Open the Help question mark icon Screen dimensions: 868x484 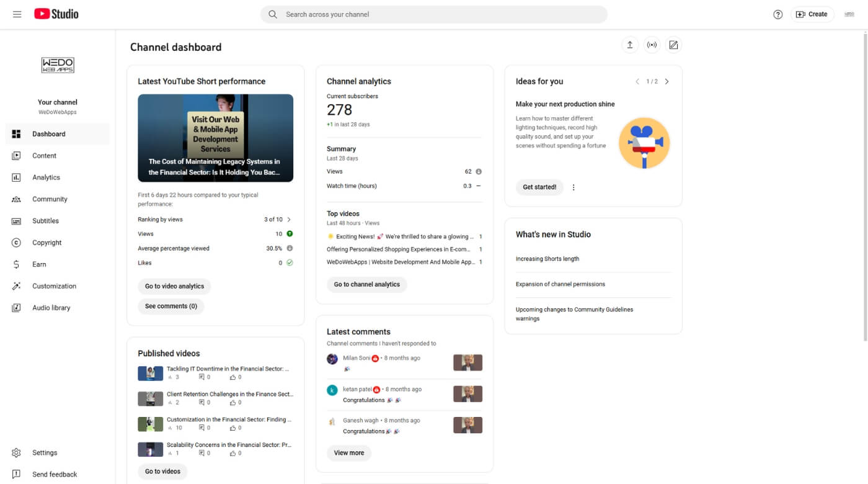778,14
